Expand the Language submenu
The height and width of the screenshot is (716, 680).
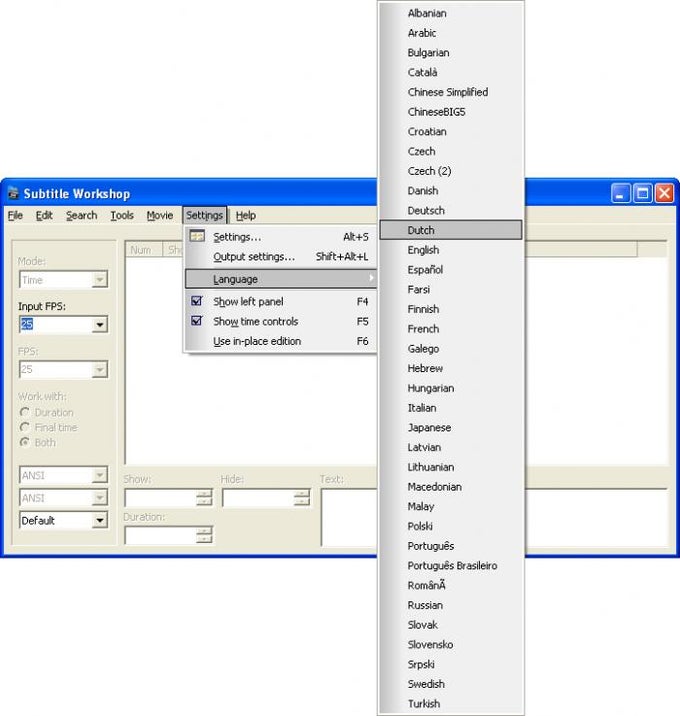pyautogui.click(x=281, y=279)
